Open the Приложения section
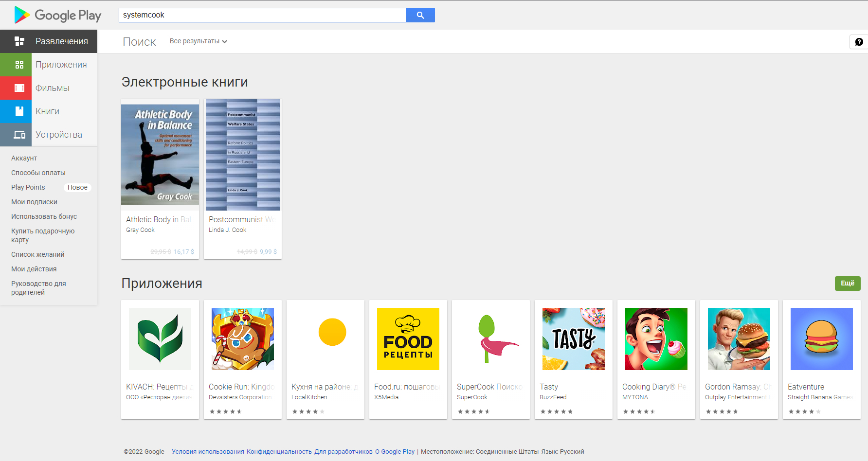This screenshot has height=461, width=868. 49,65
